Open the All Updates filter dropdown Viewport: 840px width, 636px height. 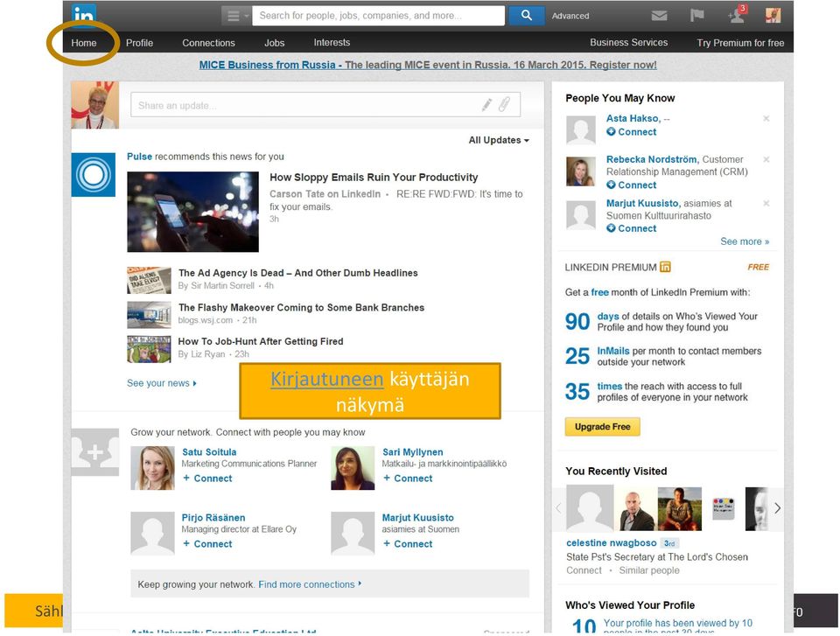pyautogui.click(x=499, y=140)
